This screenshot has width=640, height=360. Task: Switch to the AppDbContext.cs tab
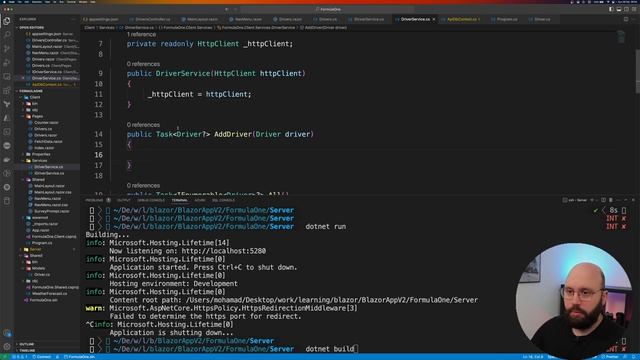point(461,19)
